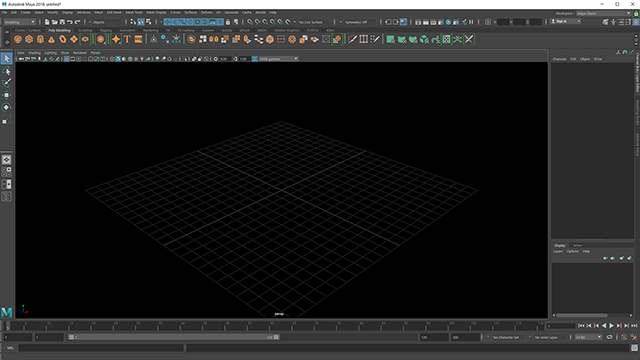Toggle viewport grid display in panel toolbar

click(x=67, y=59)
